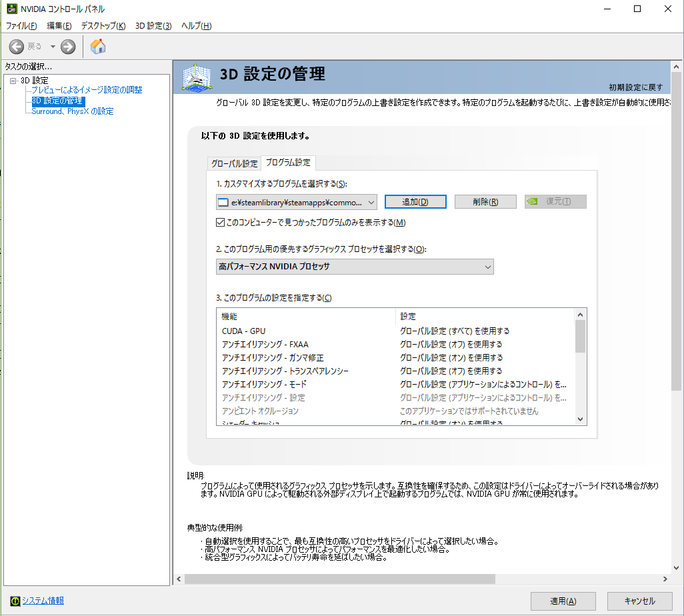This screenshot has width=684, height=616.
Task: Toggle the show only programs found checkbox
Action: coord(221,222)
